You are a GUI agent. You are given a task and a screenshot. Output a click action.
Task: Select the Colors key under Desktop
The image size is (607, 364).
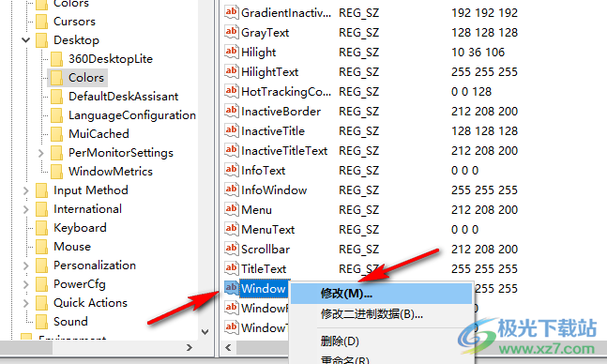coord(86,78)
